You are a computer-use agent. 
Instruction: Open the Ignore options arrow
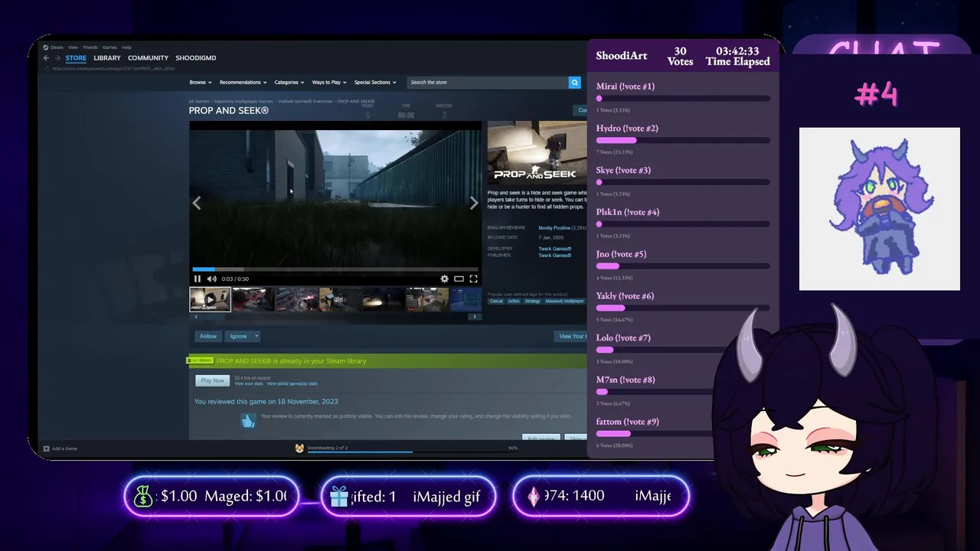(256, 336)
